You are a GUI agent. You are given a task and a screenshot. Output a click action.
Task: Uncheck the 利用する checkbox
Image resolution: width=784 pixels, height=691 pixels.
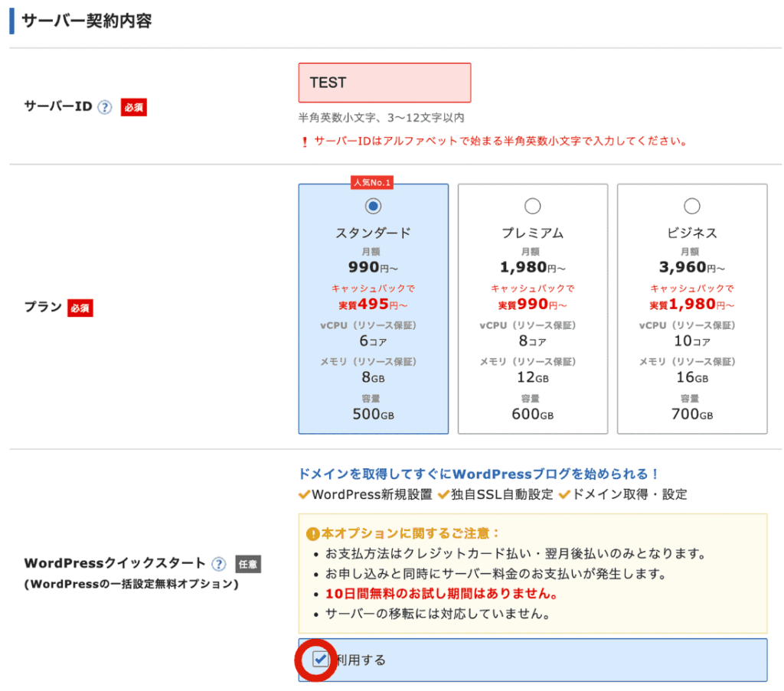pyautogui.click(x=320, y=660)
